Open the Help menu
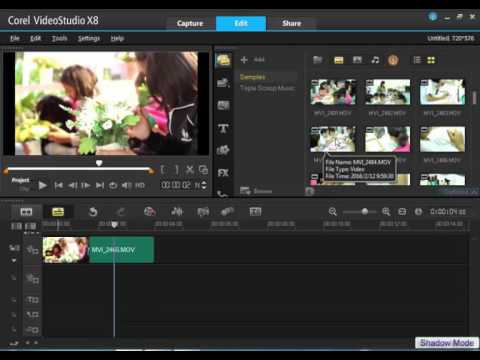Viewport: 480px width, 360px height. click(x=117, y=39)
